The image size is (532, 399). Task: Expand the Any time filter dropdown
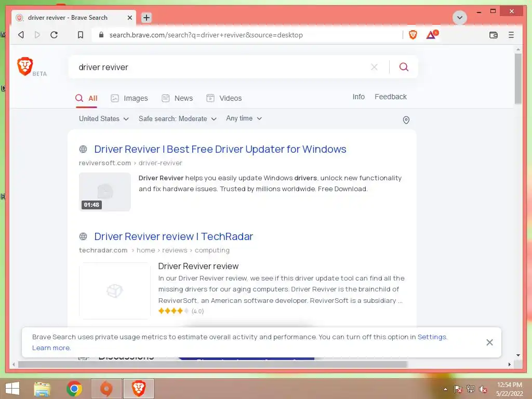pyautogui.click(x=244, y=118)
